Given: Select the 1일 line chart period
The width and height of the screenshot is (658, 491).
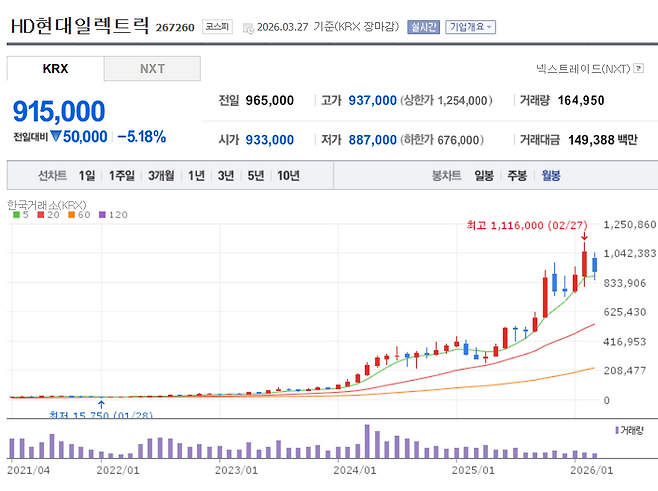Looking at the screenshot, I should click(x=87, y=176).
